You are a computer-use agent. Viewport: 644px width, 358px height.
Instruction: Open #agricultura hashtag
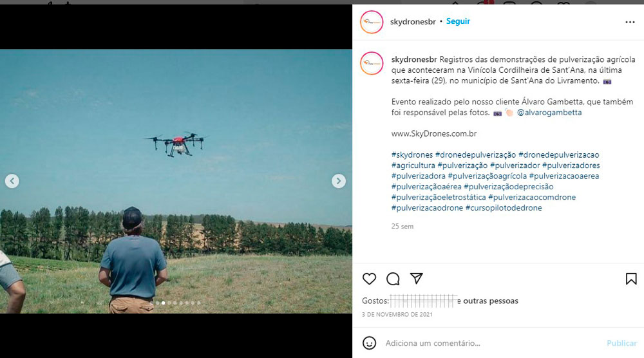tap(413, 165)
